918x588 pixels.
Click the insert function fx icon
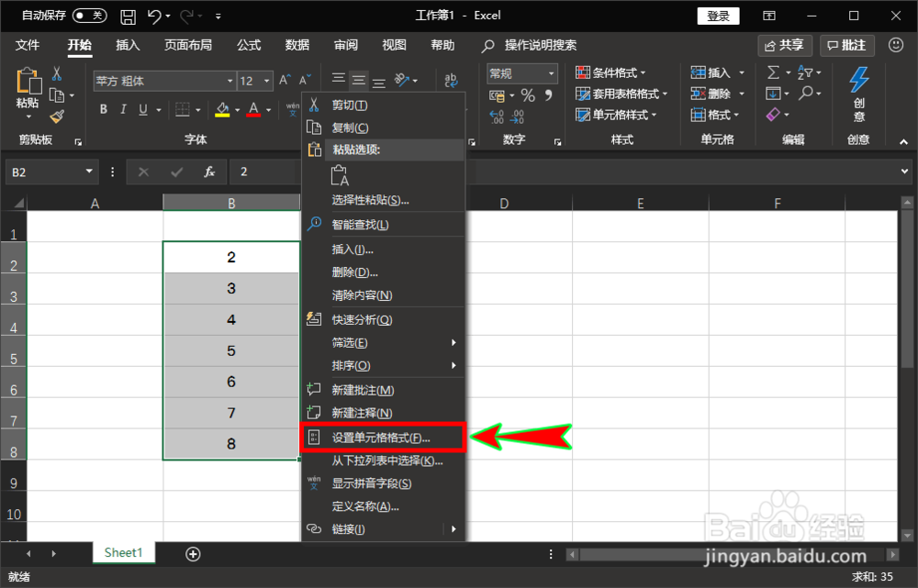pos(209,172)
